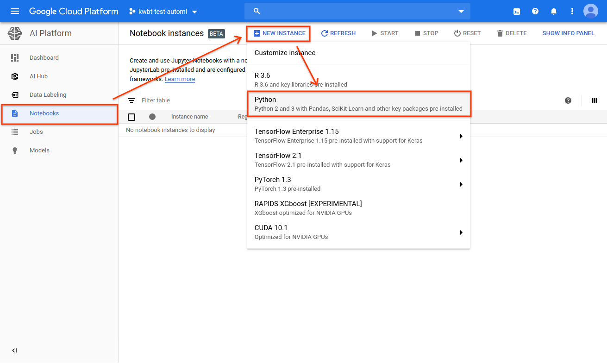Toggle the select-all instances checkbox

(131, 117)
